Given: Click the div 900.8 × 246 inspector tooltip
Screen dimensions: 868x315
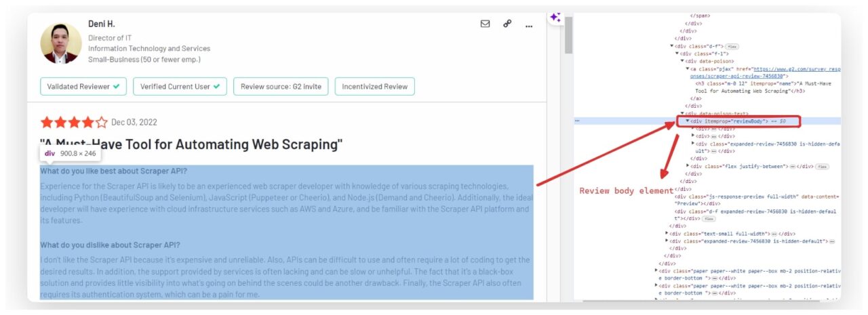Looking at the screenshot, I should [71, 154].
